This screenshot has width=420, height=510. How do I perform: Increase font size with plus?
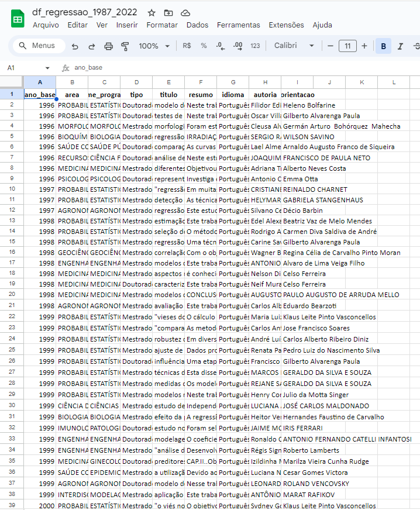(364, 46)
